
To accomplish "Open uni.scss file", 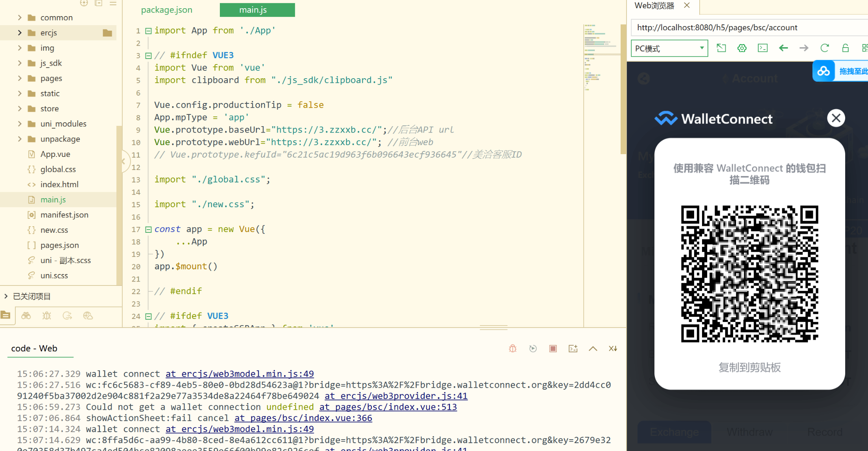I will [54, 275].
